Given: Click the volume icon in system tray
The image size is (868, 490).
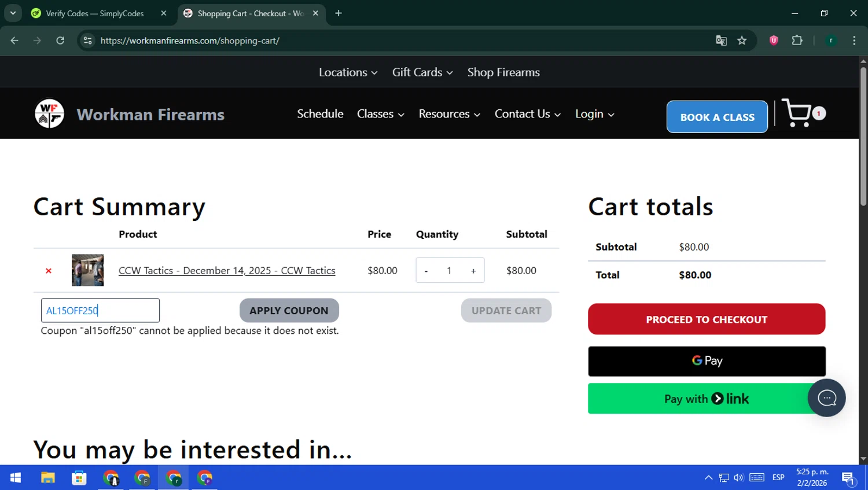Looking at the screenshot, I should tap(739, 478).
